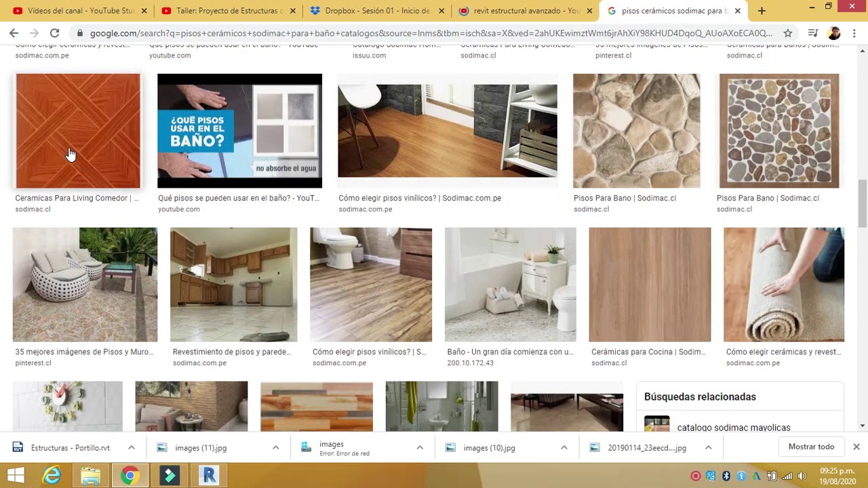Viewport: 868px width, 488px height.
Task: Open Revestimiento de pisos y parede link
Action: [x=232, y=352]
